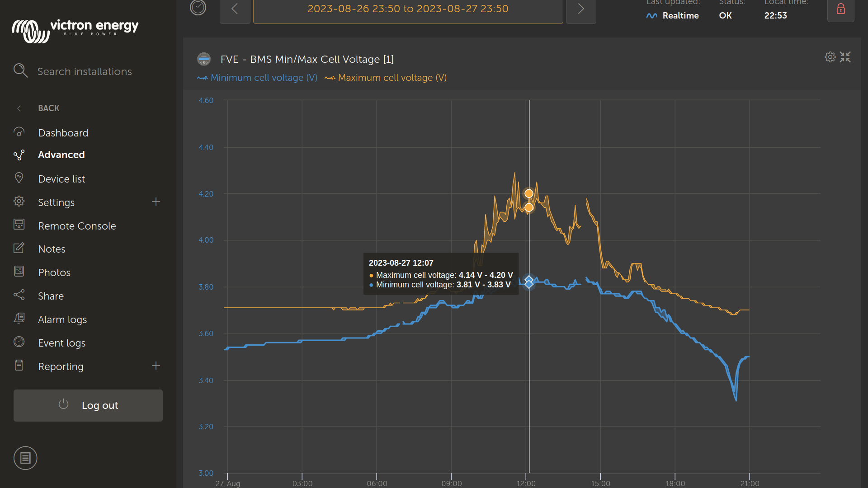Collapse the chart with the shrink icon
The width and height of the screenshot is (868, 488).
tap(845, 57)
